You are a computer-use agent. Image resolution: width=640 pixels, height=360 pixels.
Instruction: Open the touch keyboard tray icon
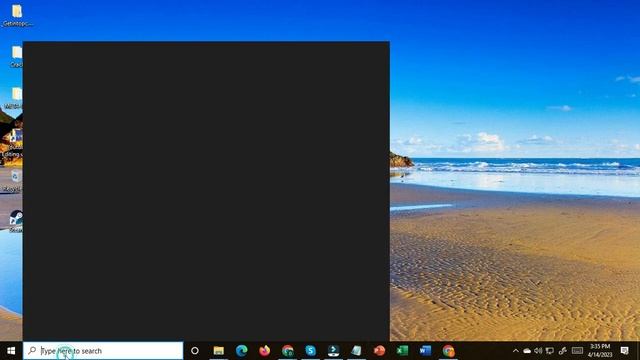[x=577, y=351]
